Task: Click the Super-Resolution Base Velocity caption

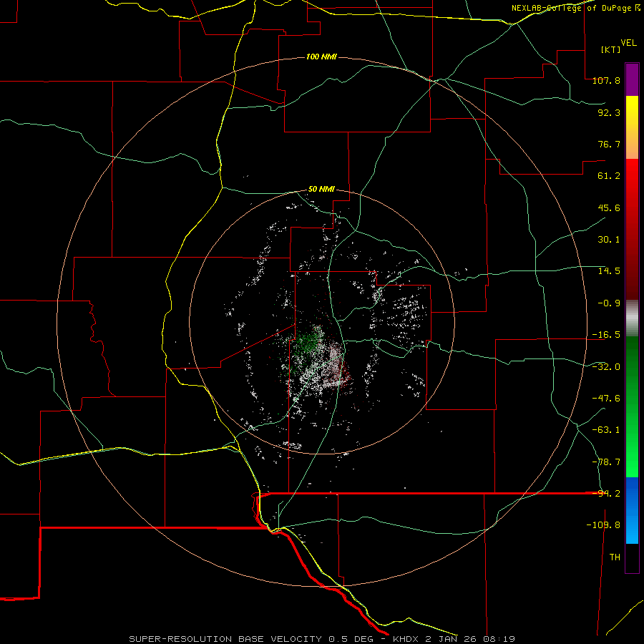Action: point(322,639)
